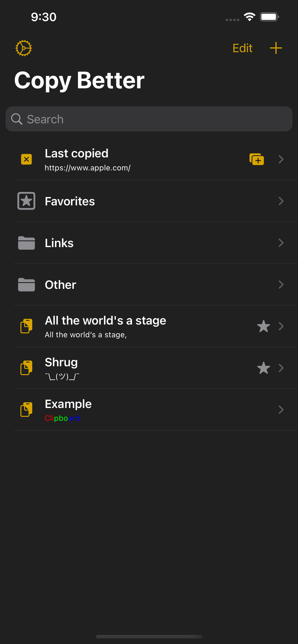This screenshot has width=298, height=644.
Task: Toggle favorite star on Shrug
Action: point(263,368)
